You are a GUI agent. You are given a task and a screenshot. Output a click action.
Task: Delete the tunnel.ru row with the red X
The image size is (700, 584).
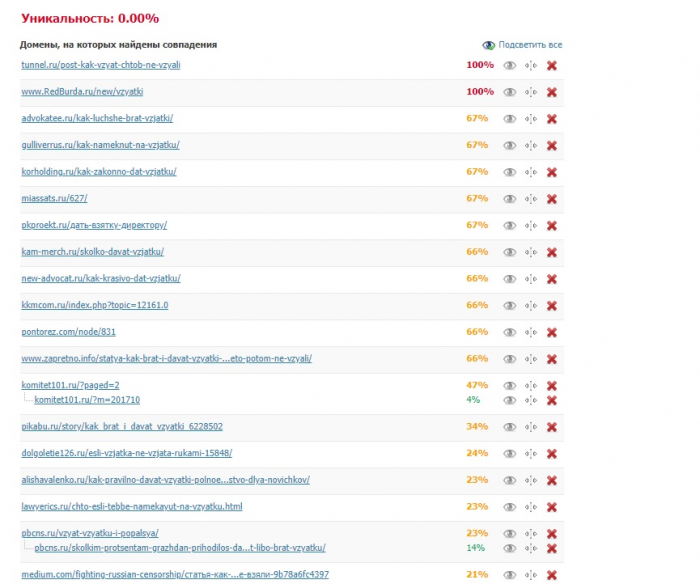coord(552,66)
